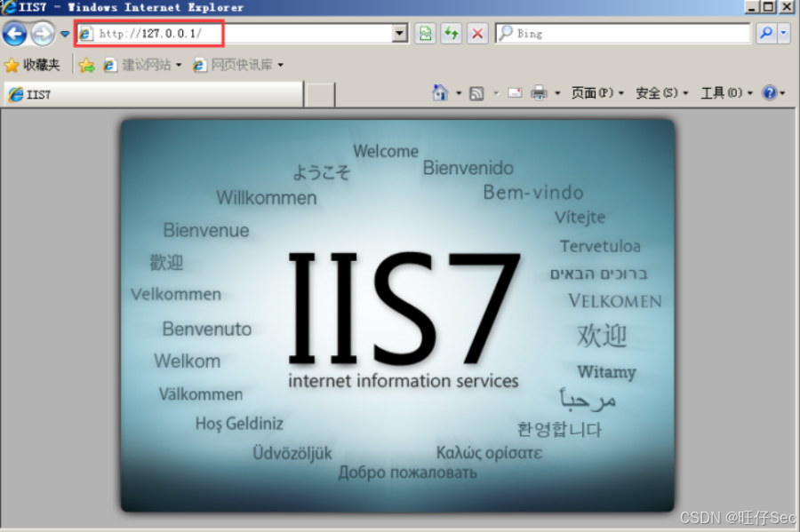Open the recent pages dropdown arrow

pos(65,34)
